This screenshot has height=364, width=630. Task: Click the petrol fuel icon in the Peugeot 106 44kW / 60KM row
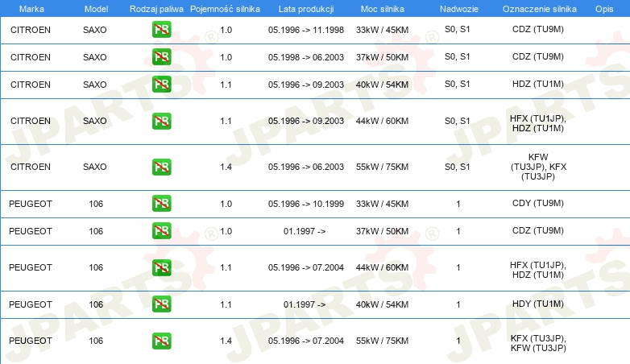point(161,267)
